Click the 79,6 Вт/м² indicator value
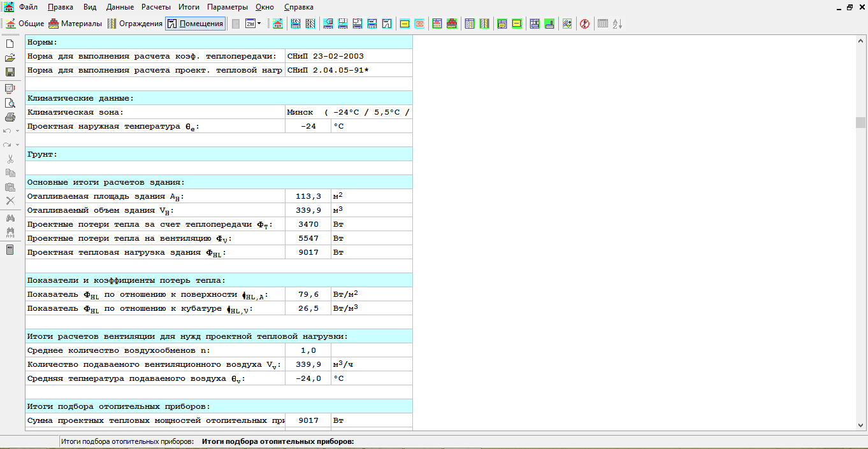Screen dimensions: 868x449 pyautogui.click(x=308, y=294)
